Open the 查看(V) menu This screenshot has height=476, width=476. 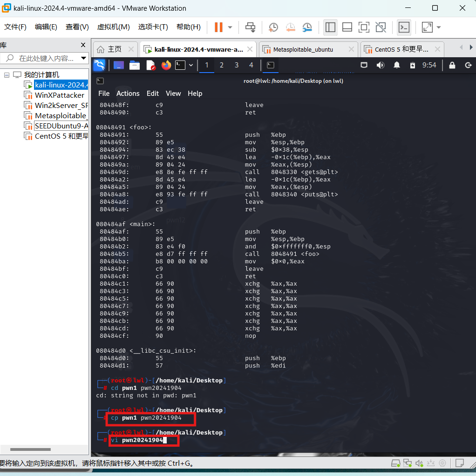point(77,27)
